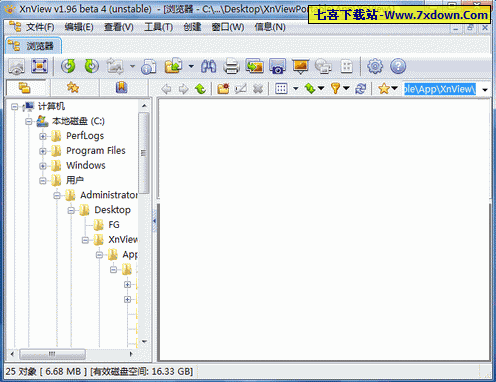The width and height of the screenshot is (496, 382).
Task: Open the 文件(F) menu
Action: (x=40, y=27)
